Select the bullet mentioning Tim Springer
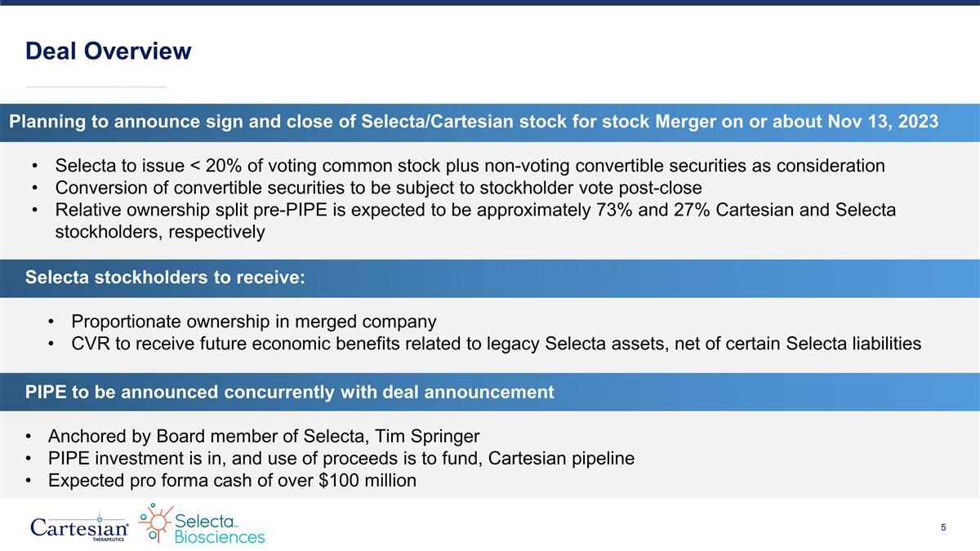This screenshot has width=980, height=551. click(x=258, y=435)
